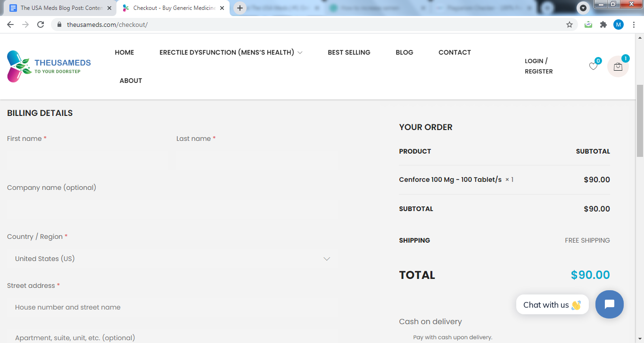Focus the First name field
This screenshot has width=644, height=343.
coord(87,161)
